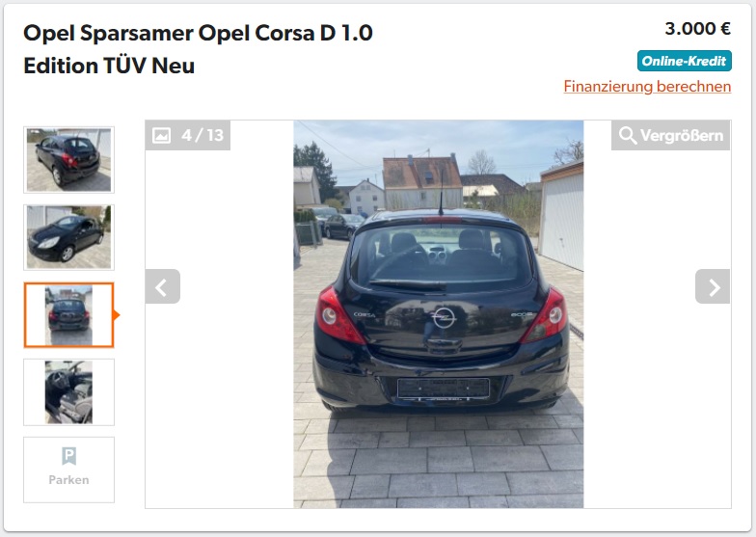The width and height of the screenshot is (756, 537).
Task: Select the highlighted rear-view thumbnail
Action: pos(69,314)
